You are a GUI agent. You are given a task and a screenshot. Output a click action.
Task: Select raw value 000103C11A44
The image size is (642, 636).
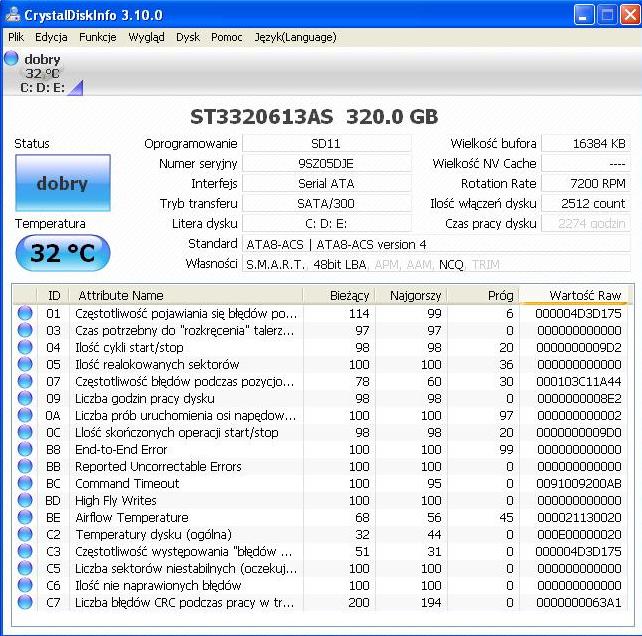point(579,381)
